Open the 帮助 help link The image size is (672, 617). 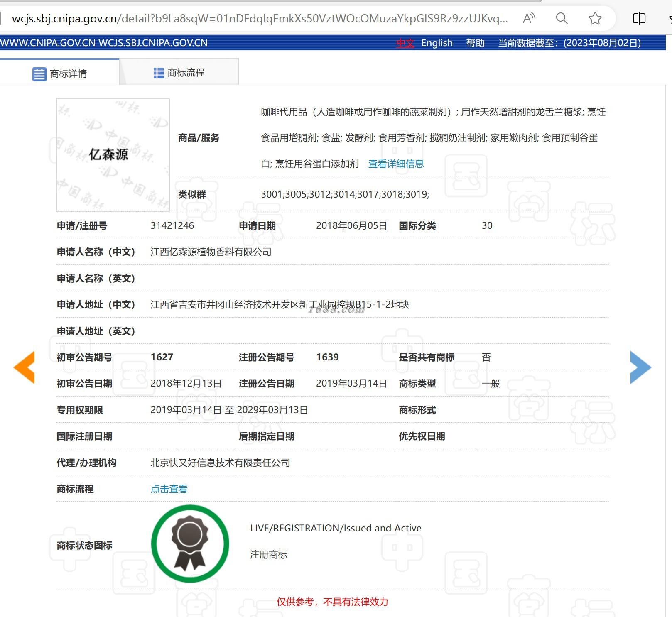tap(475, 43)
